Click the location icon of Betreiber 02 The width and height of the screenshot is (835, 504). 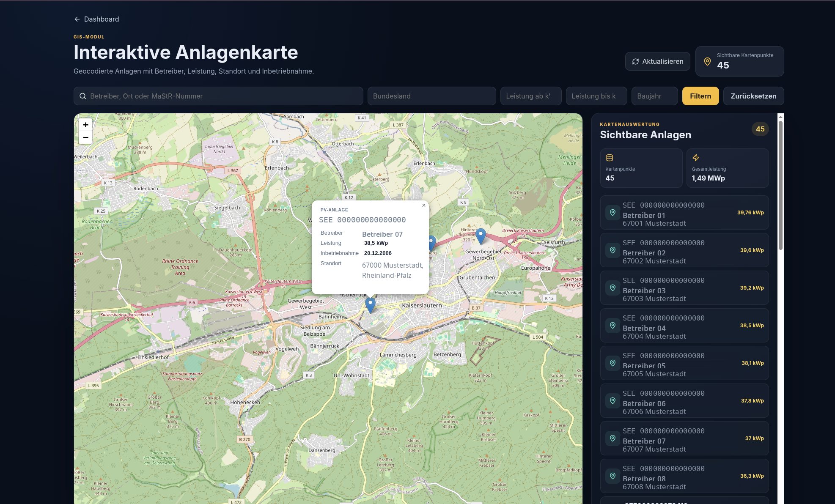[x=613, y=250]
